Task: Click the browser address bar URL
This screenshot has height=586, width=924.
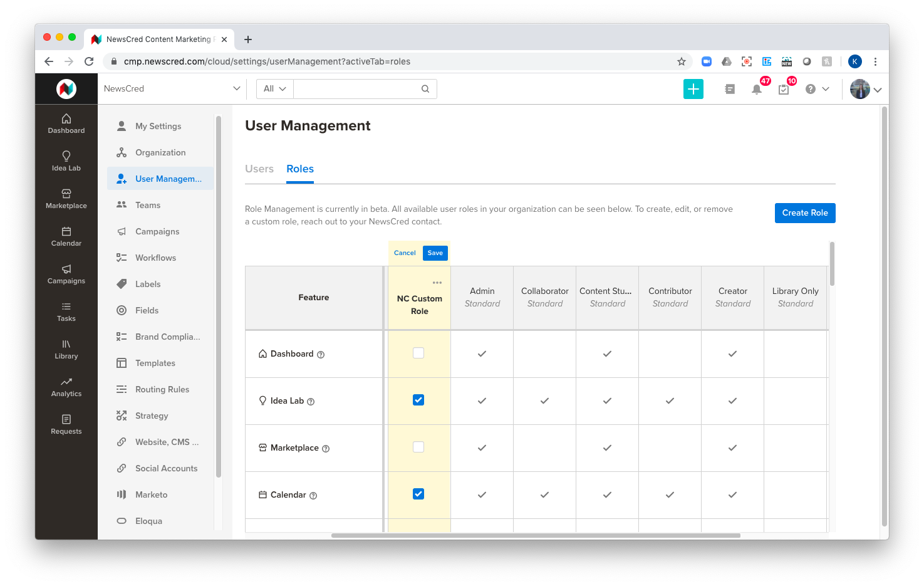Action: point(267,61)
